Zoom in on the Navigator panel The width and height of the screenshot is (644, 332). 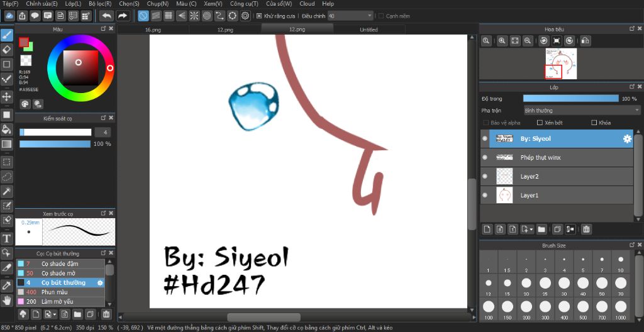(x=502, y=41)
